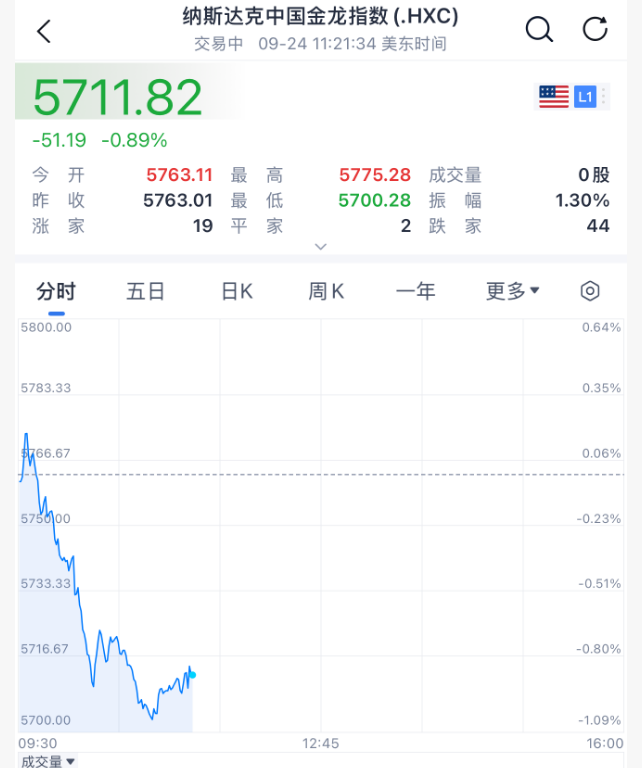Tap the blue L1 quote level badge
The width and height of the screenshot is (642, 768).
click(x=585, y=96)
